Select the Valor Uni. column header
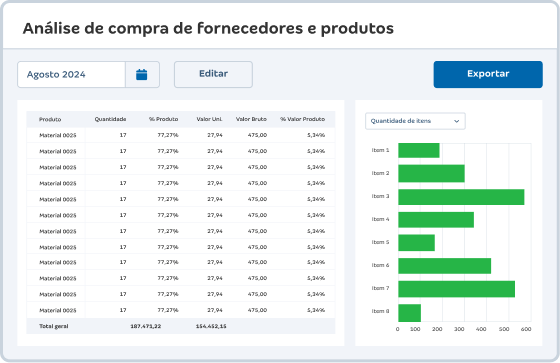This screenshot has width=560, height=363. coord(209,119)
